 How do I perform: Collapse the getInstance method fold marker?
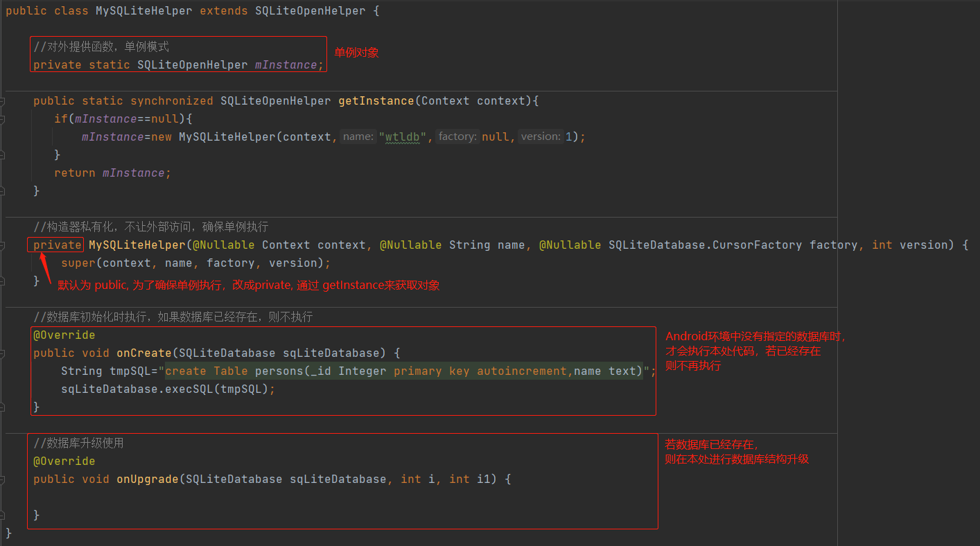pos(2,101)
